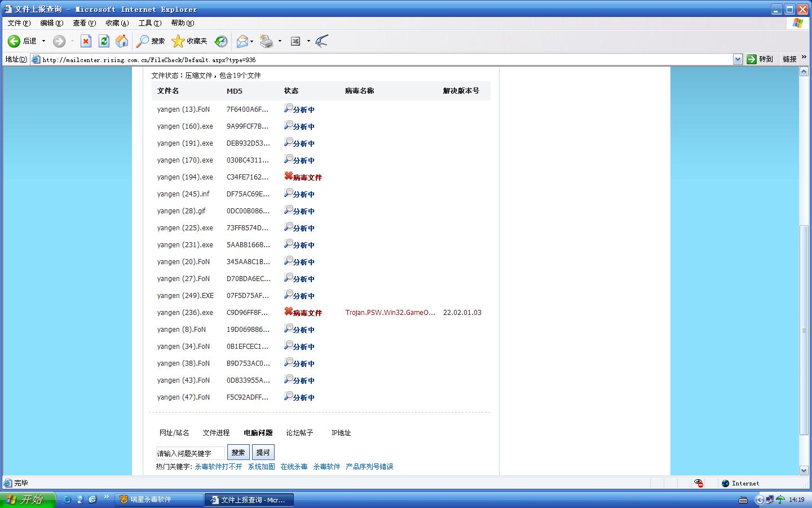Click the Mail envelope toolbar icon
812x508 pixels.
point(242,41)
